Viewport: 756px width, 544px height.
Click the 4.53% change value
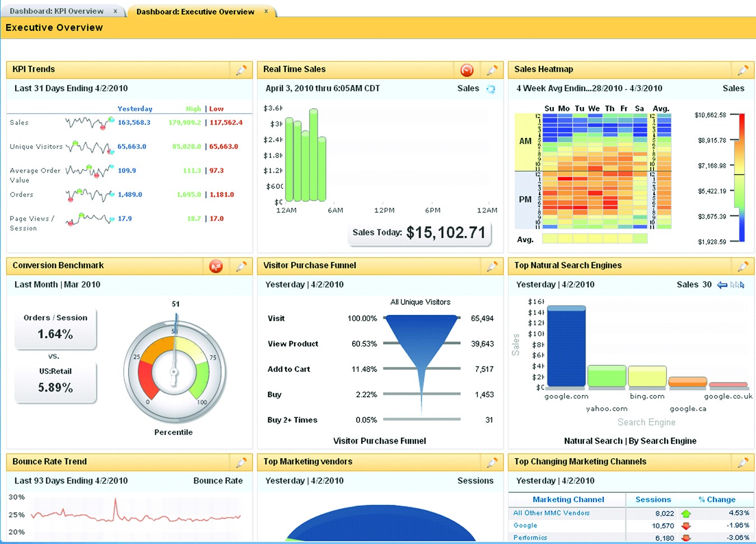(x=739, y=513)
